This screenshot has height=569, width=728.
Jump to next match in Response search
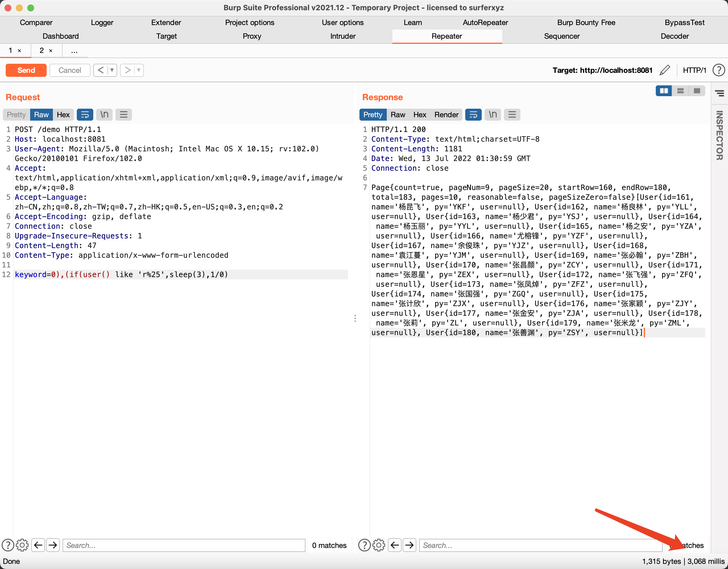pos(409,545)
